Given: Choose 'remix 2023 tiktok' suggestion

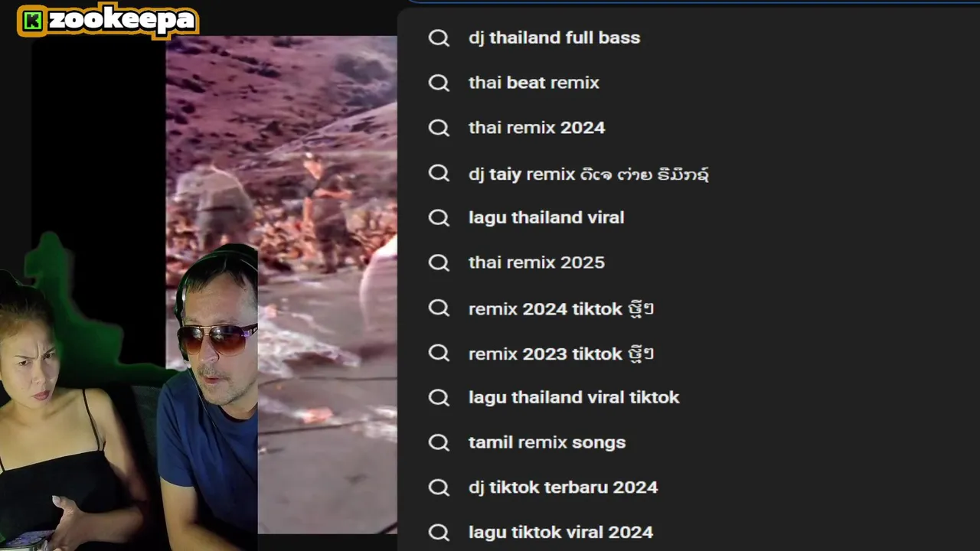Looking at the screenshot, I should tap(689, 353).
